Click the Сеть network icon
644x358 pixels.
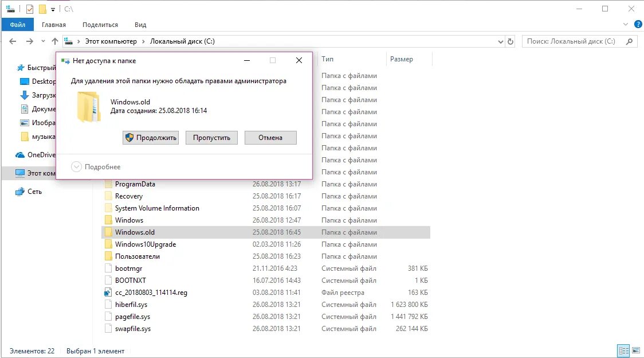(19, 192)
